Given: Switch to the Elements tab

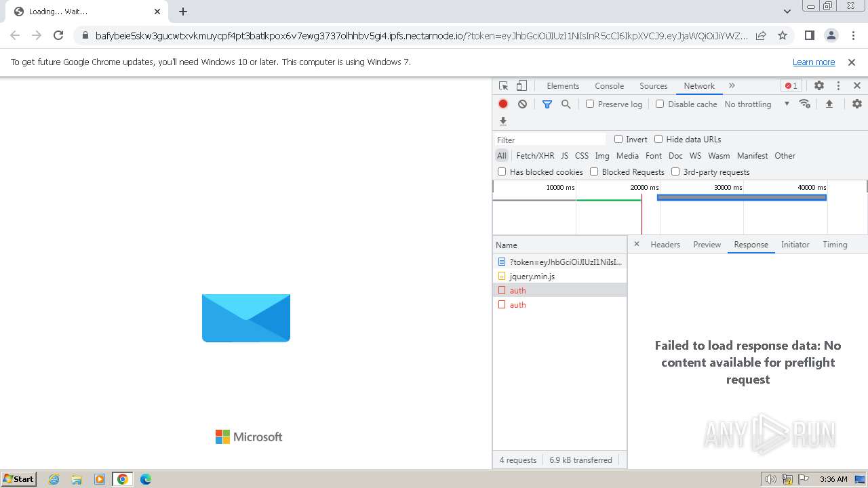Looking at the screenshot, I should (x=563, y=86).
